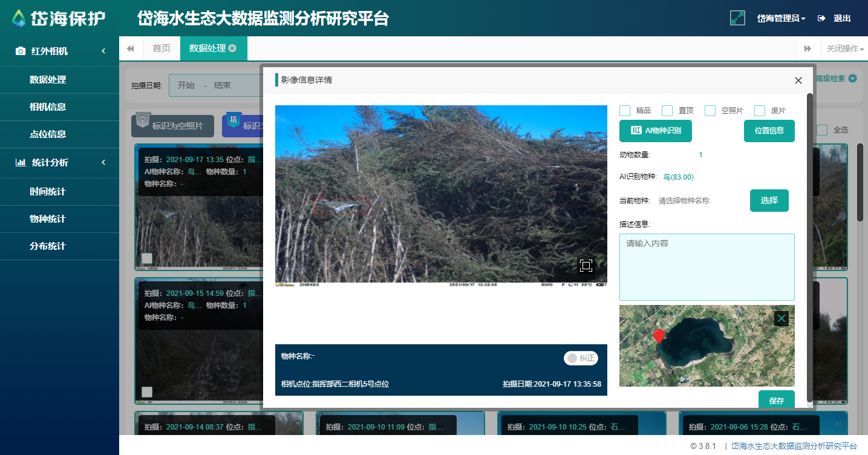This screenshot has height=455, width=868.
Task: Switch to the 首页 tab
Action: 162,48
